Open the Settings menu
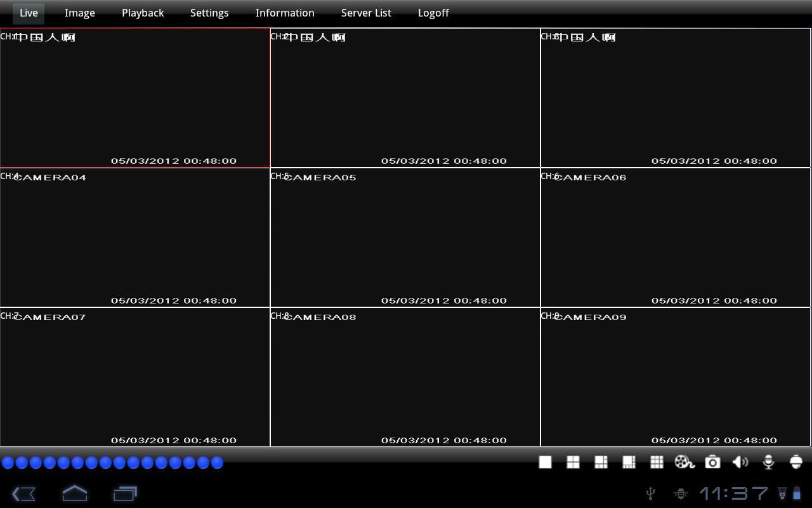Image resolution: width=812 pixels, height=508 pixels. (x=209, y=13)
